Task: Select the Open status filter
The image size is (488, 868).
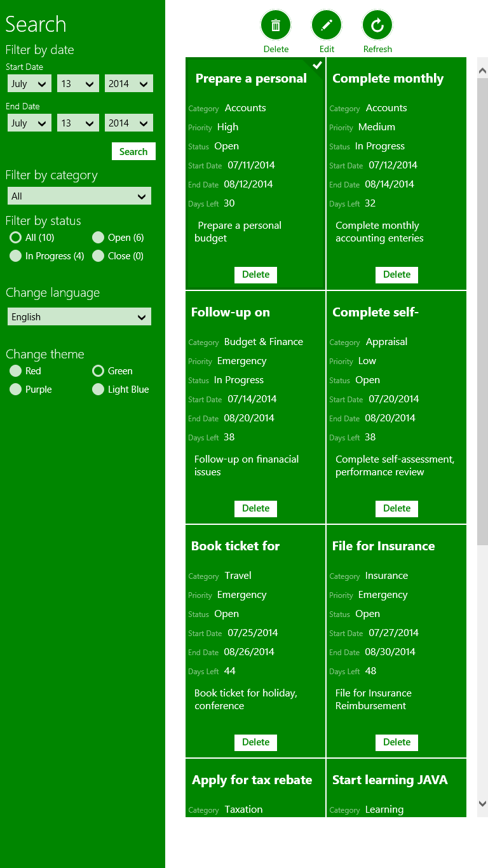Action: [x=98, y=238]
